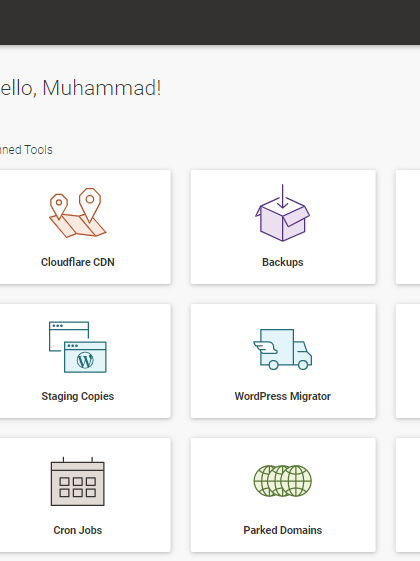The width and height of the screenshot is (420, 561).
Task: Open the Cloudflare CDN text label
Action: point(78,262)
